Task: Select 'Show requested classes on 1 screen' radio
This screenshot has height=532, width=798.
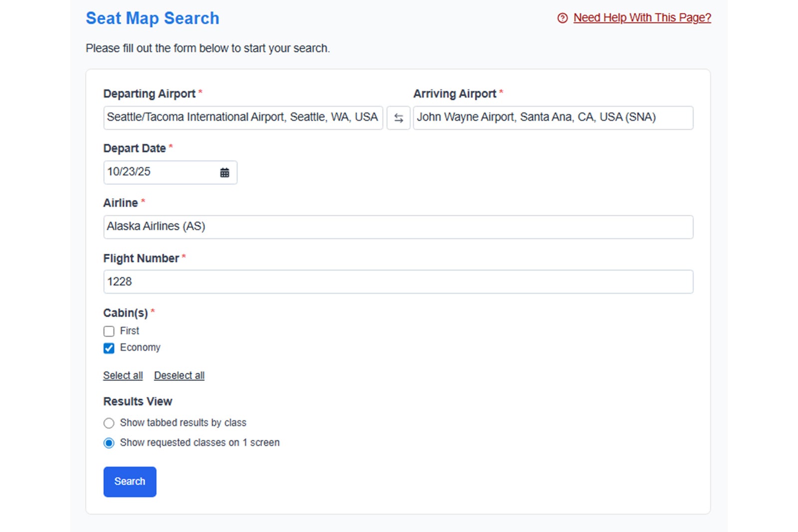Action: [x=109, y=443]
